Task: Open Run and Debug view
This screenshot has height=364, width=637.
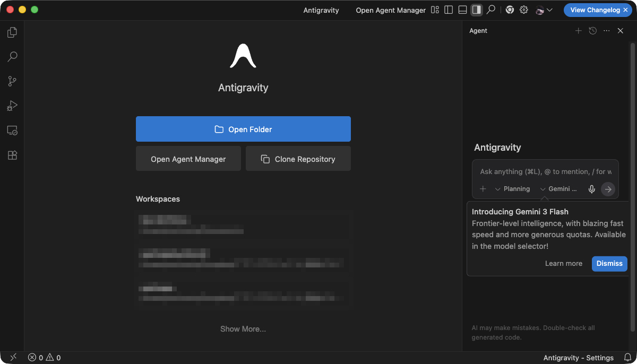Action: (x=12, y=106)
